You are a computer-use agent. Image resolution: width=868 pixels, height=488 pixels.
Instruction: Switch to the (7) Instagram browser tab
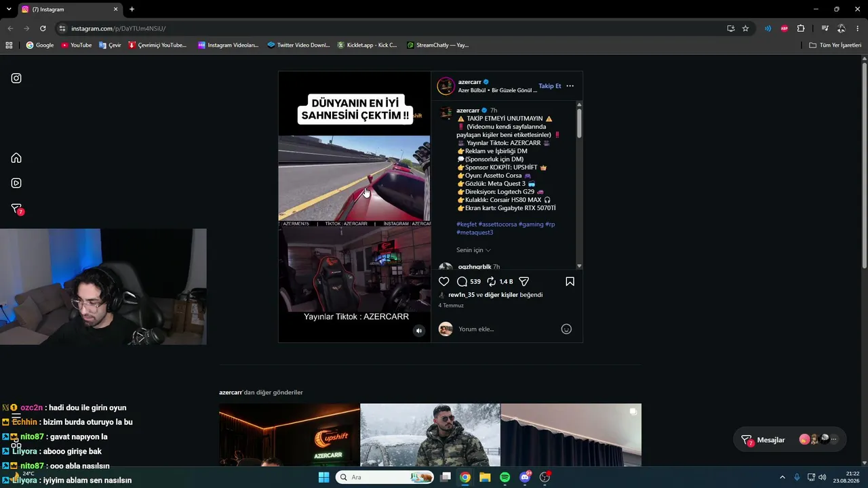click(x=69, y=9)
